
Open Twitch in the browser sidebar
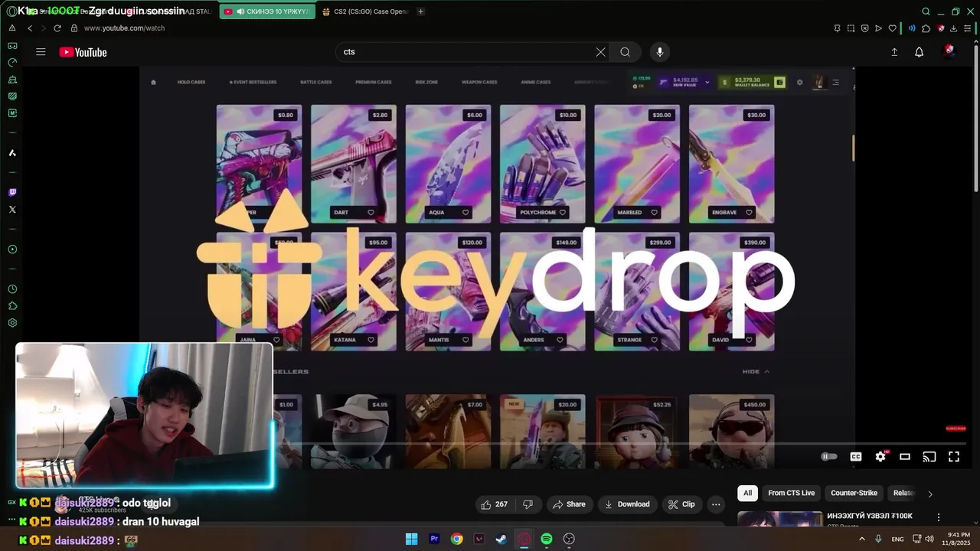12,193
